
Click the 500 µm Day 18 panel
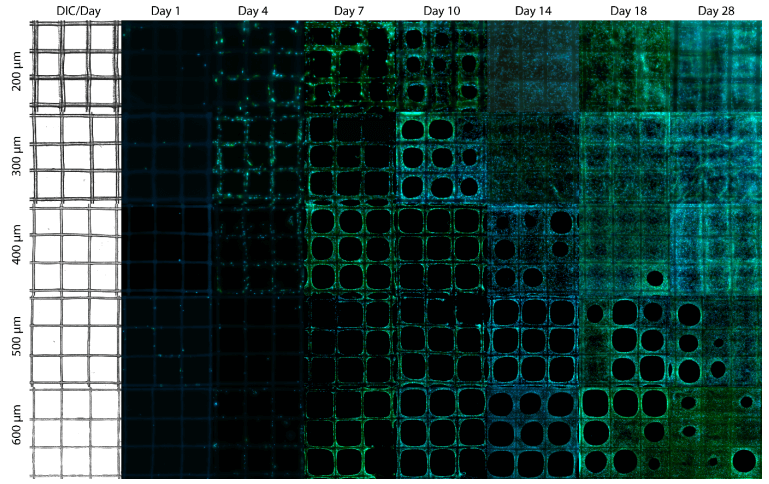(x=625, y=341)
